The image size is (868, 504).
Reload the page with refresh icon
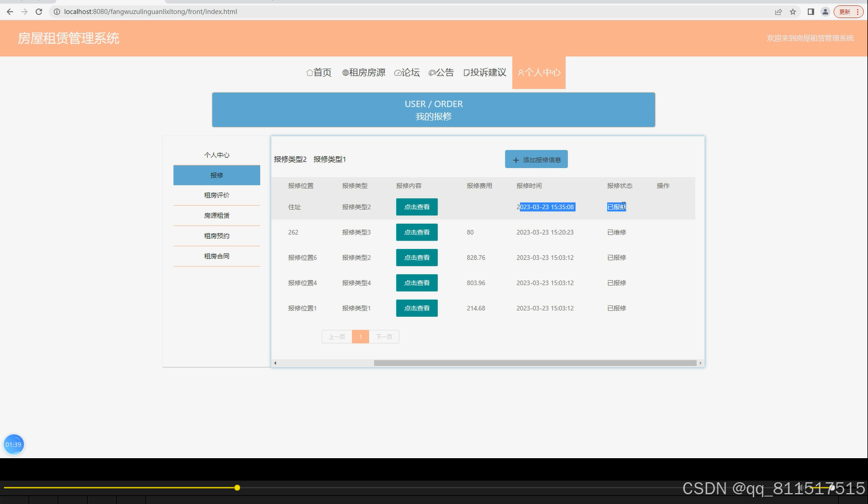[39, 11]
